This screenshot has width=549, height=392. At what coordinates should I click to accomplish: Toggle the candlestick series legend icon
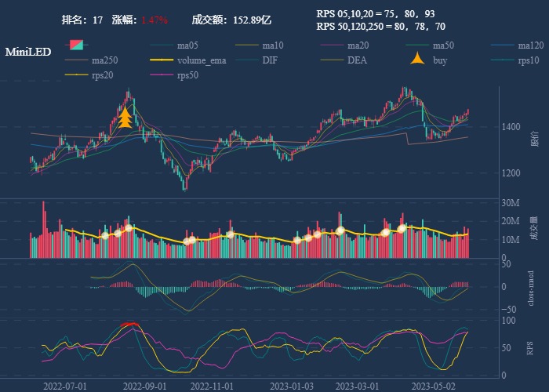tap(76, 45)
